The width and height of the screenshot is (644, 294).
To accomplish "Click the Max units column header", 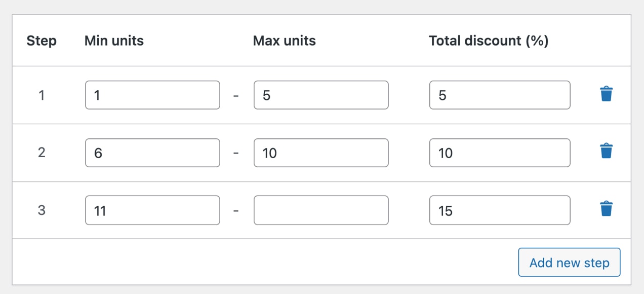I will 284,41.
